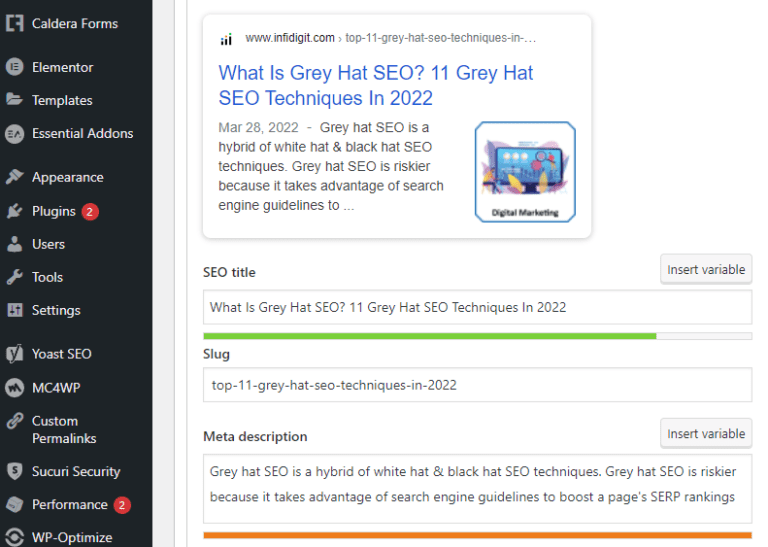Open Custom Permalinks menu item
Screen dimensions: 768x547
[64, 429]
